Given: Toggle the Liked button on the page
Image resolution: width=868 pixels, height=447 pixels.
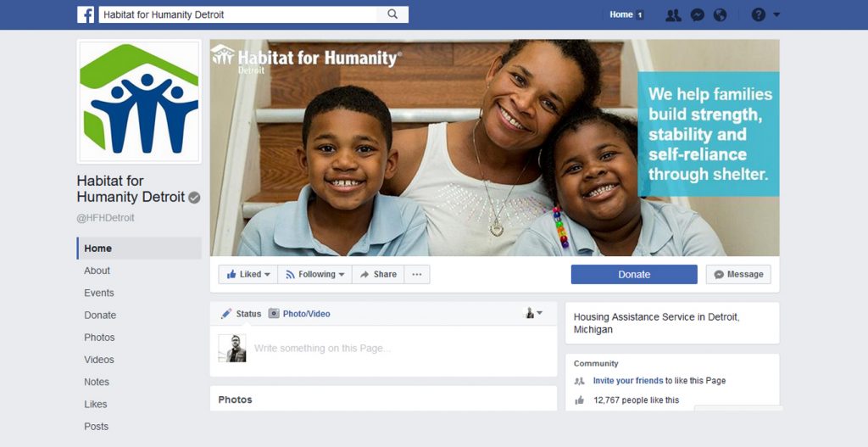Looking at the screenshot, I should pyautogui.click(x=248, y=274).
